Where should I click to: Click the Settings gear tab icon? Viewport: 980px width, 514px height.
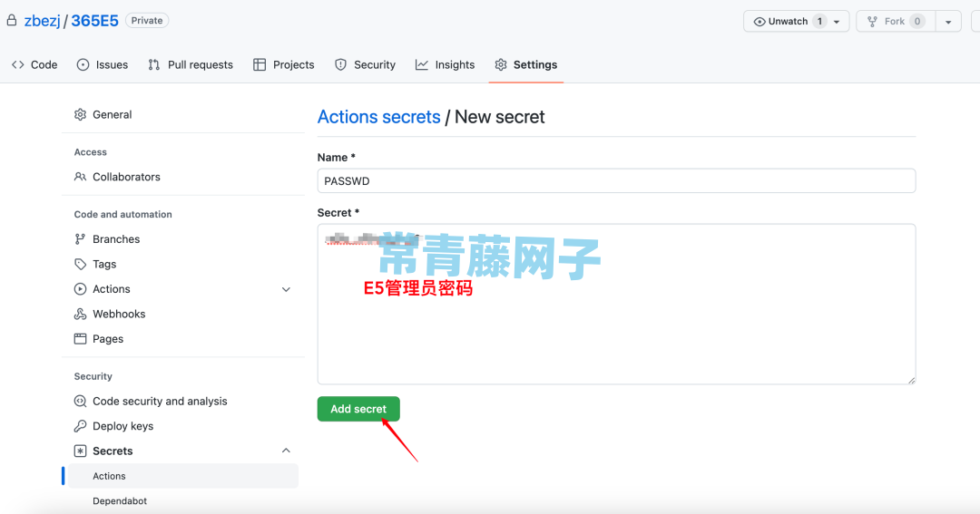pos(501,65)
